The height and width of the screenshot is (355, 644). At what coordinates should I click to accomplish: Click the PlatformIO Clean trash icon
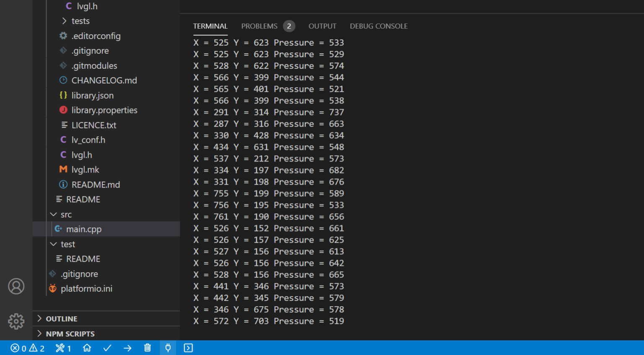148,348
